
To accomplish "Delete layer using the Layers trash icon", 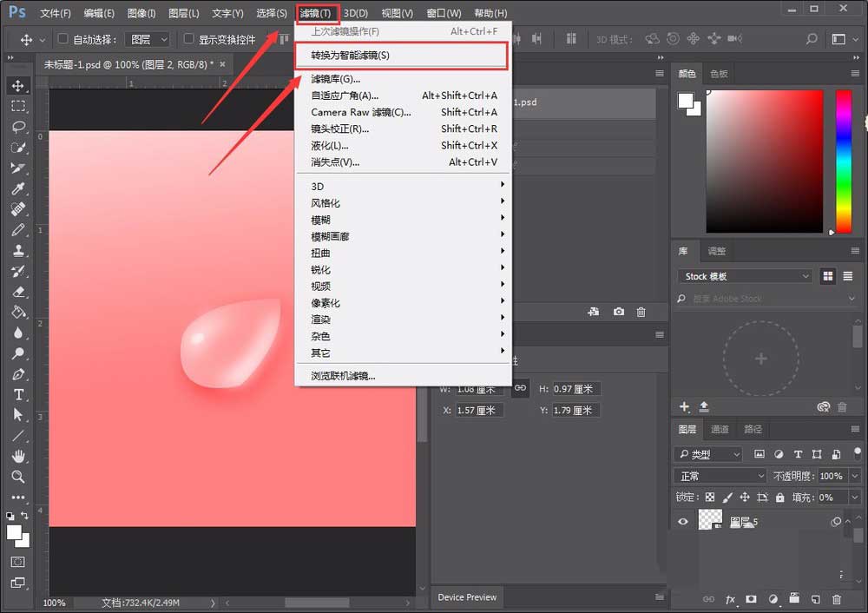I will pos(837,599).
